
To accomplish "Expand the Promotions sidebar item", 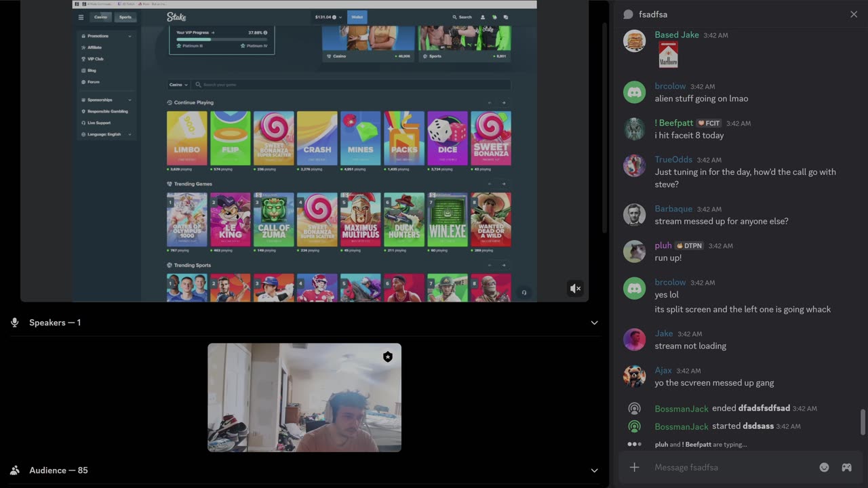I will pyautogui.click(x=106, y=36).
